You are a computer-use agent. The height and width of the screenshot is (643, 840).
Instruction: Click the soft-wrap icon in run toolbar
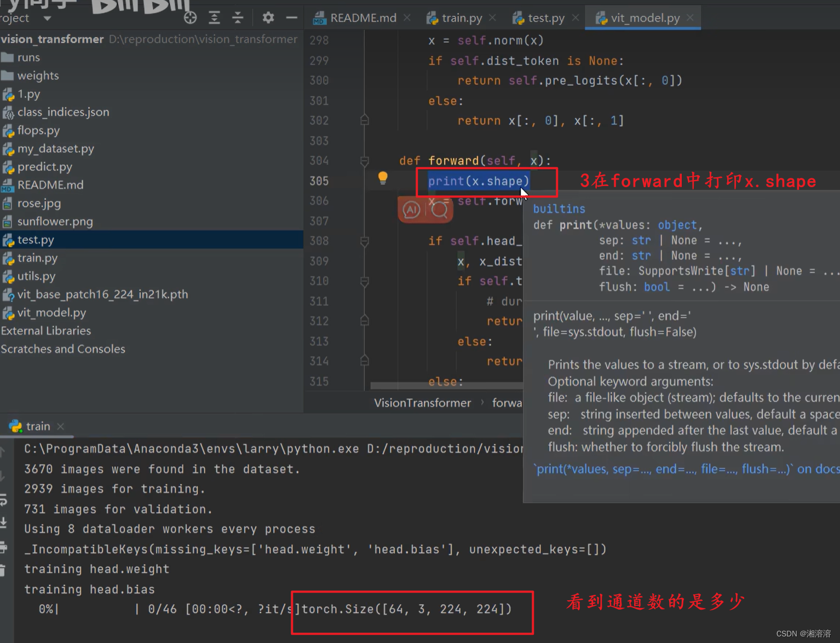[x=3, y=500]
